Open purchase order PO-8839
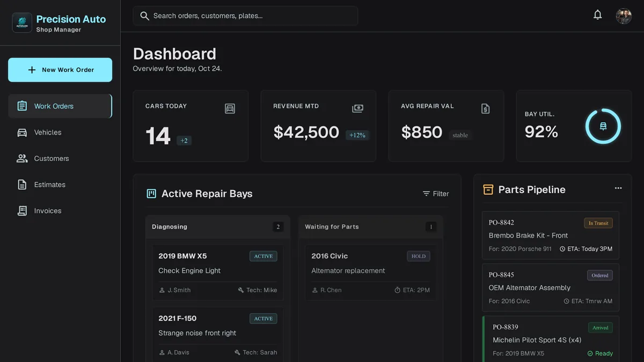The image size is (644, 362). (x=551, y=339)
